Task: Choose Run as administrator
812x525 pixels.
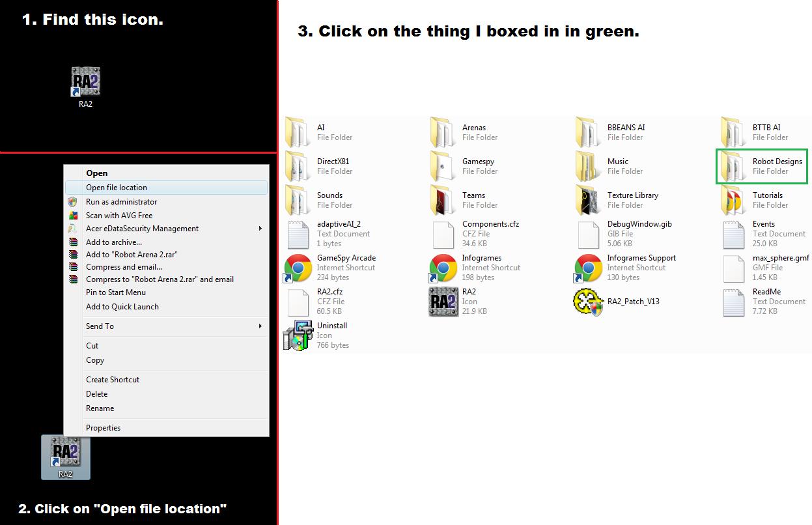Action: (166, 202)
